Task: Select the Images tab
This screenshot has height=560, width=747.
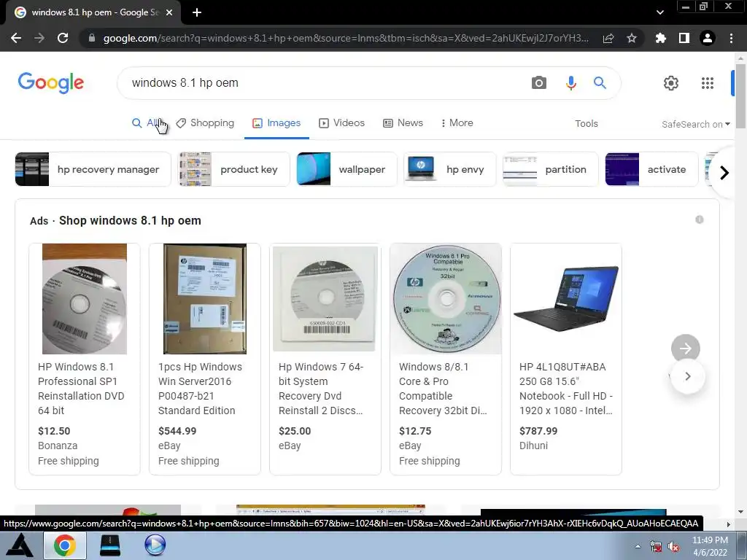Action: point(276,122)
